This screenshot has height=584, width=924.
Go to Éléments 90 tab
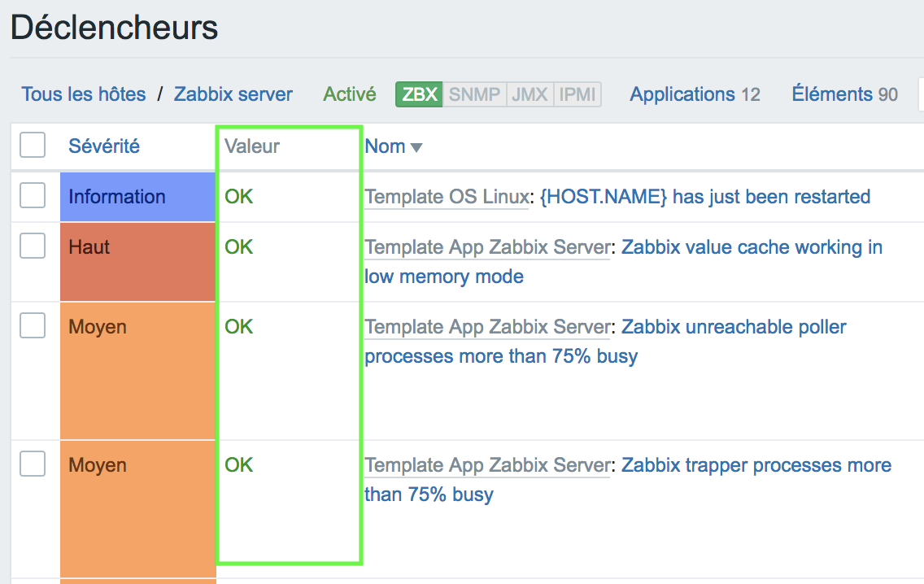(844, 94)
